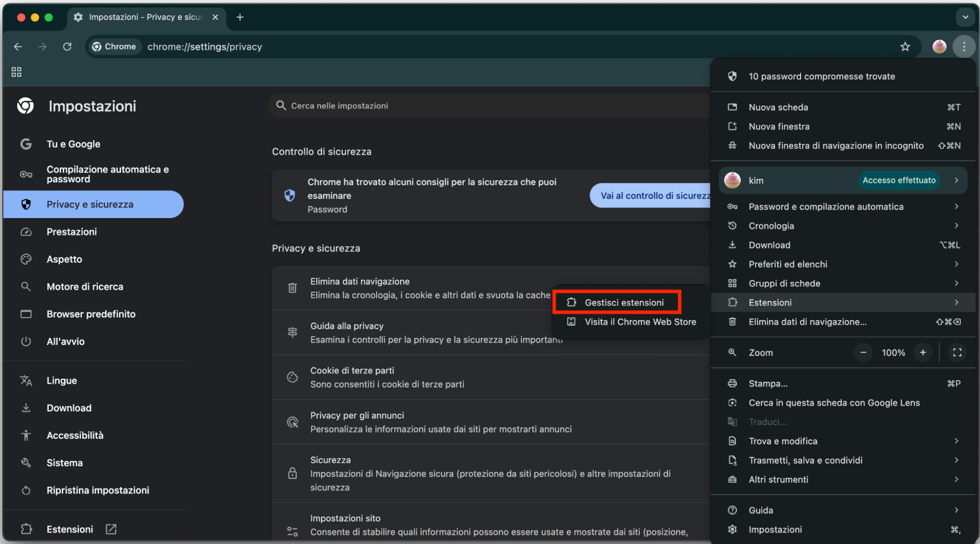Select Cerca in questa scheda con Google Lens

click(x=843, y=403)
